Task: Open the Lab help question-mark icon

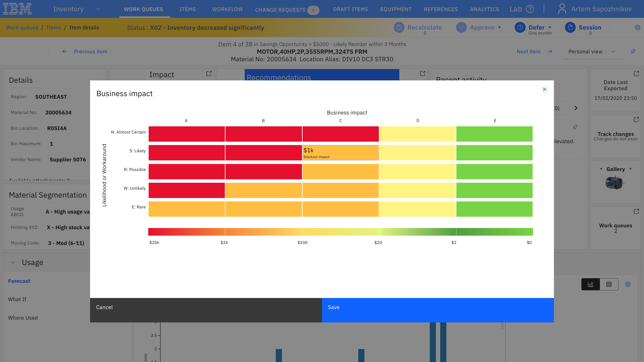Action: (x=530, y=9)
